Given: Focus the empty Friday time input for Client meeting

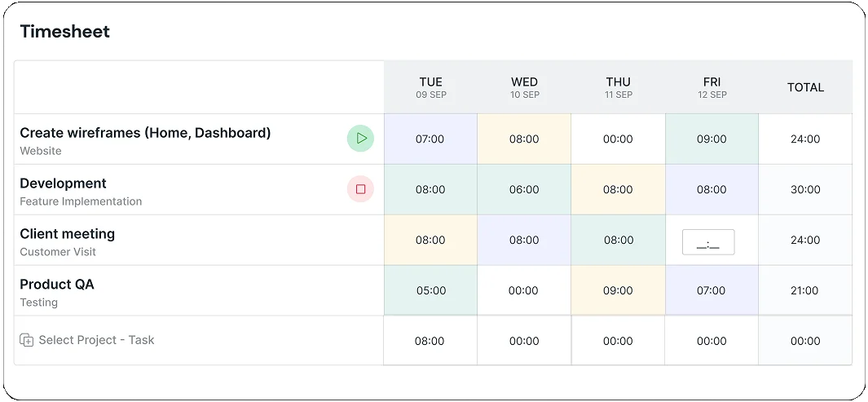Looking at the screenshot, I should click(x=708, y=242).
